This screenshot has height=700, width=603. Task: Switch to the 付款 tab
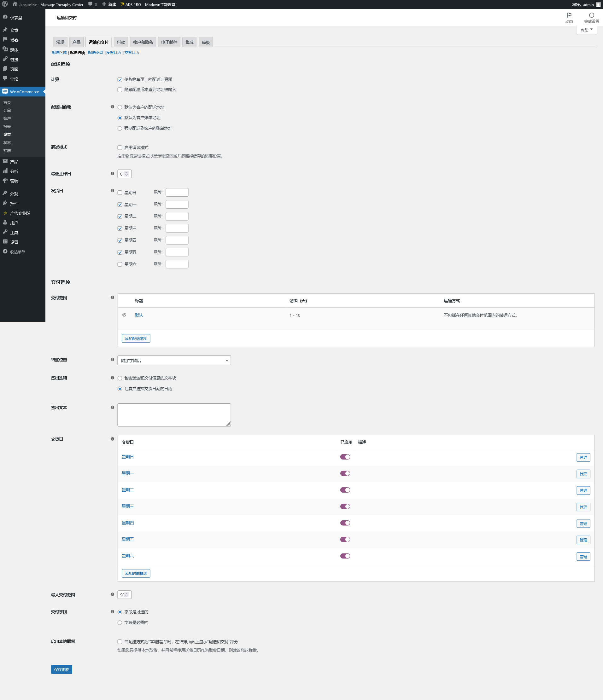pyautogui.click(x=121, y=42)
